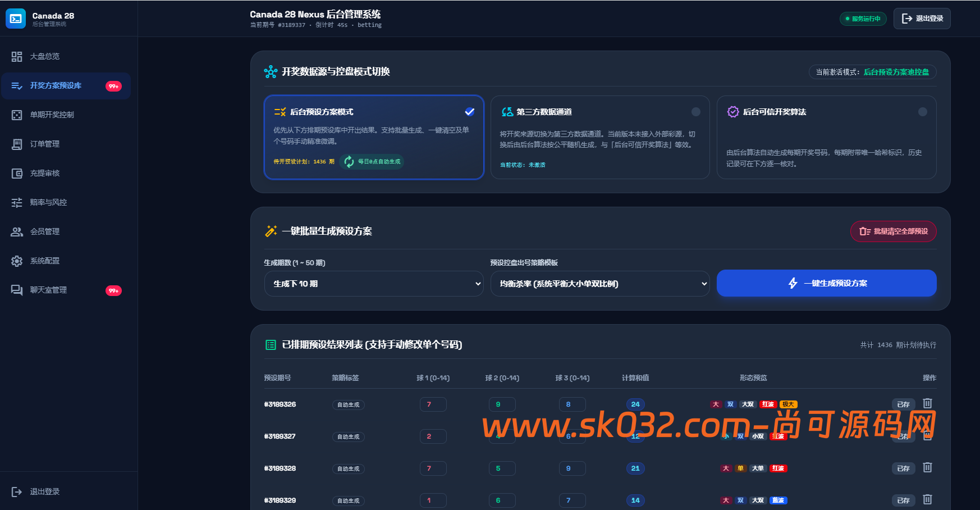This screenshot has height=510, width=980.
Task: Delete row #3189326 with trash icon
Action: (x=927, y=404)
